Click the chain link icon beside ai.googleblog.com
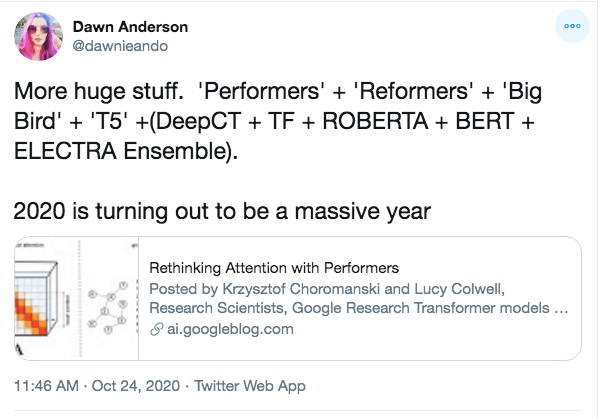Screen dimensions: 605x419 coord(157,329)
